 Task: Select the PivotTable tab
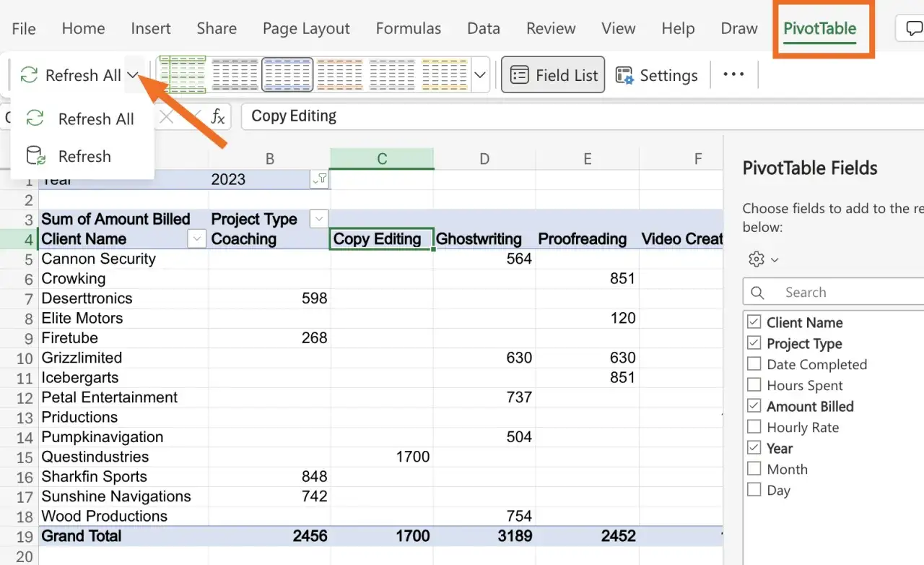coord(820,29)
